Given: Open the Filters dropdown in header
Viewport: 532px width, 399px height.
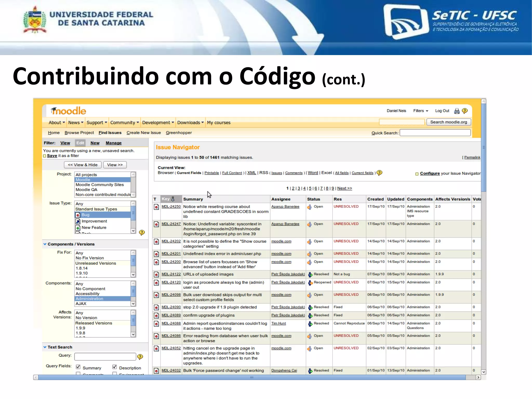Looking at the screenshot, I should pyautogui.click(x=421, y=111).
